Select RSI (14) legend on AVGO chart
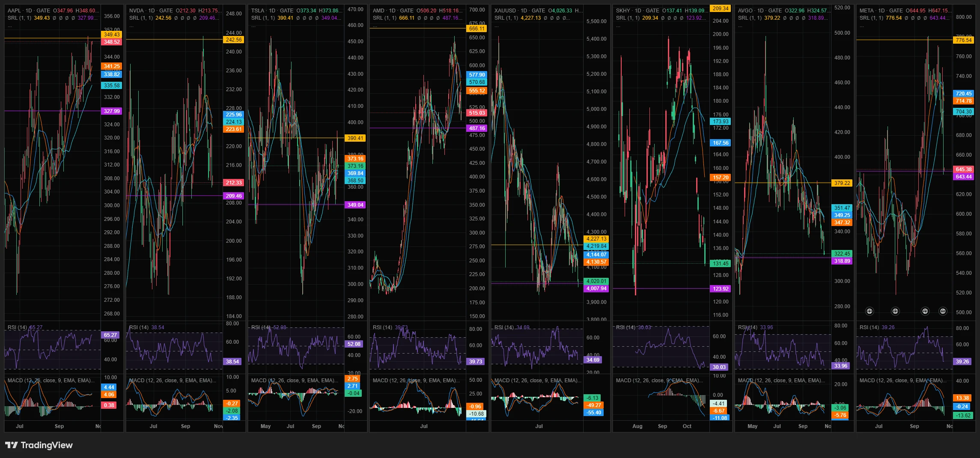 pyautogui.click(x=748, y=327)
